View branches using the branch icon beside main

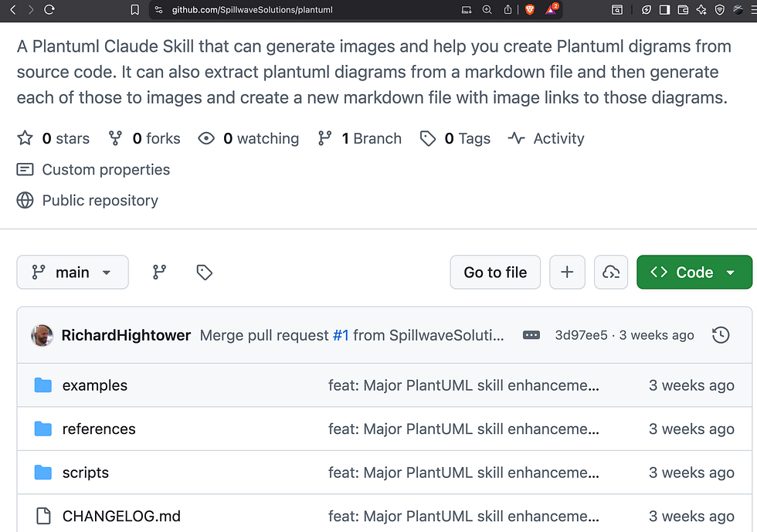[159, 273]
